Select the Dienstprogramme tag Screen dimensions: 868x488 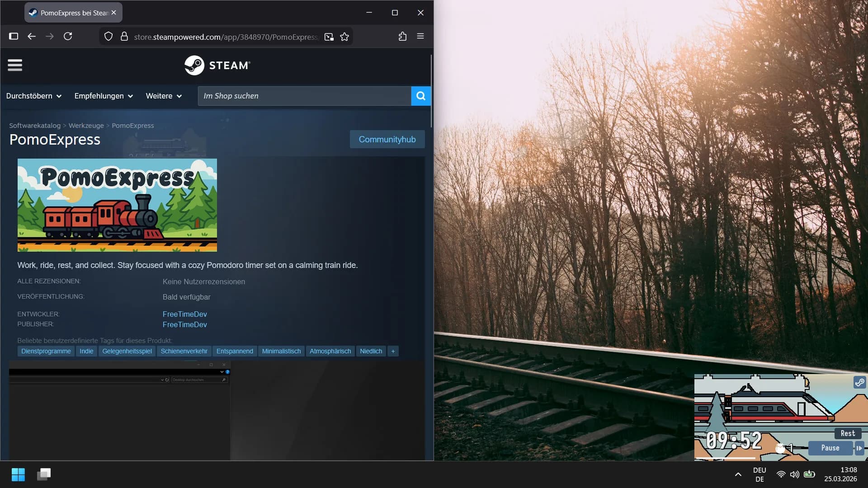point(46,351)
